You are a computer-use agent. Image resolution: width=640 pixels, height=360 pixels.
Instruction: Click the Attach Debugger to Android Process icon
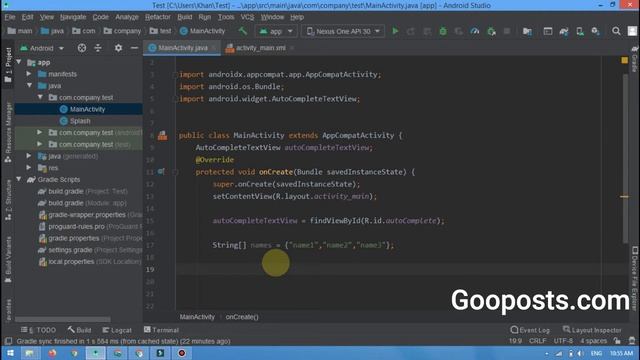click(x=491, y=31)
